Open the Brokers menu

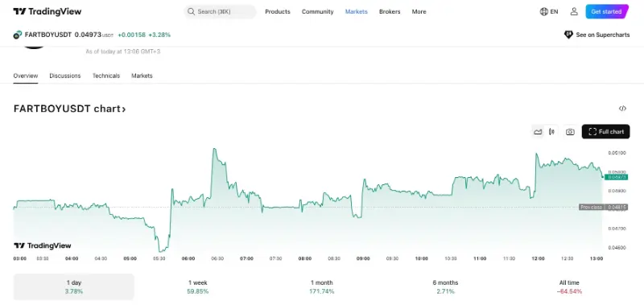click(390, 11)
